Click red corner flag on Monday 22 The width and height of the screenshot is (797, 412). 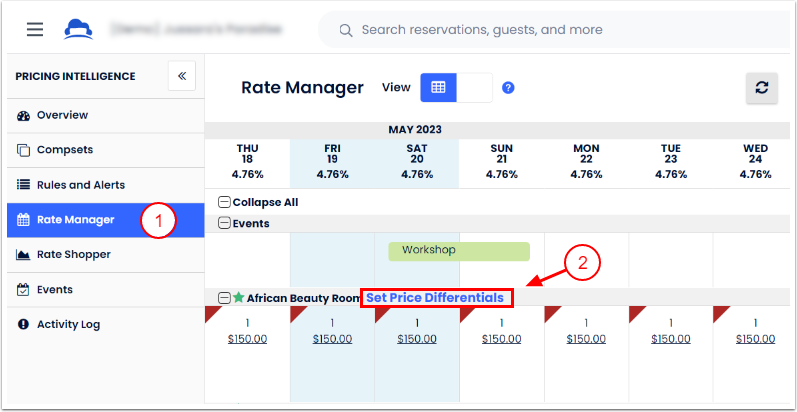(550, 312)
